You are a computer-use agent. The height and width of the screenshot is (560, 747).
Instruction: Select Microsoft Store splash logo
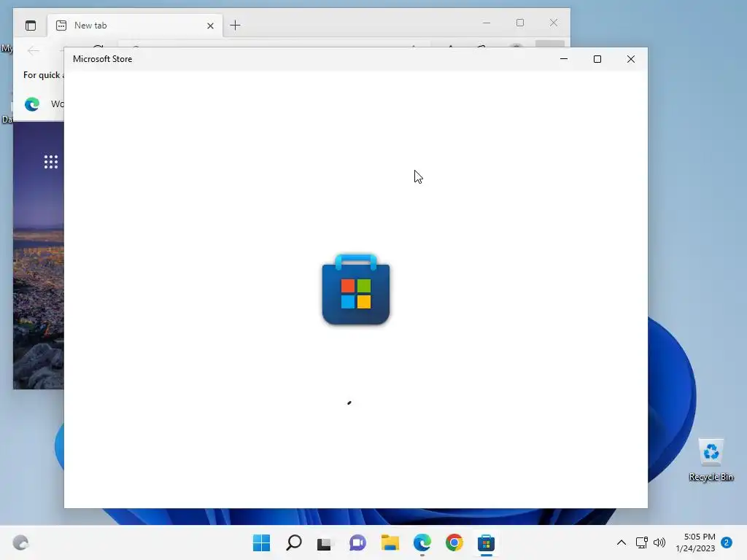pos(356,289)
